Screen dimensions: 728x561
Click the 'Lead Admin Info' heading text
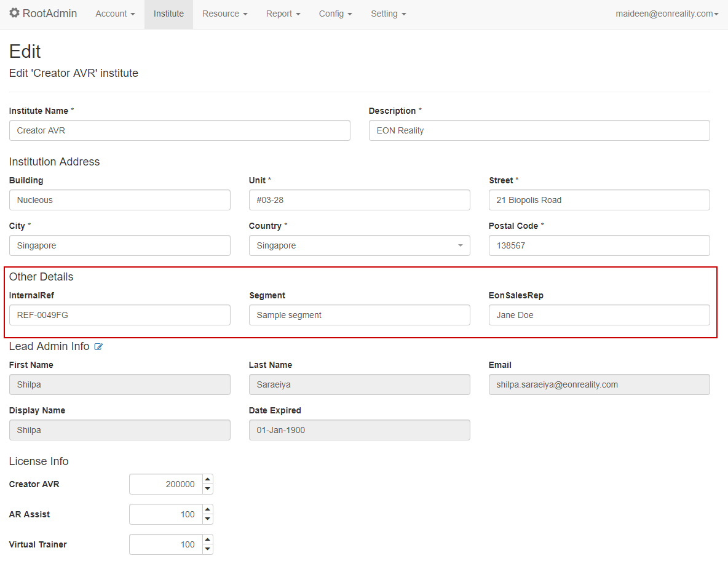49,346
